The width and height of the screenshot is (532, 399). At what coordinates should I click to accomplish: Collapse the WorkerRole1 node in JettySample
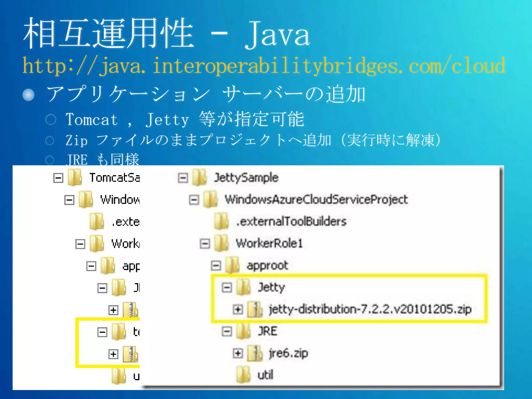pyautogui.click(x=205, y=244)
